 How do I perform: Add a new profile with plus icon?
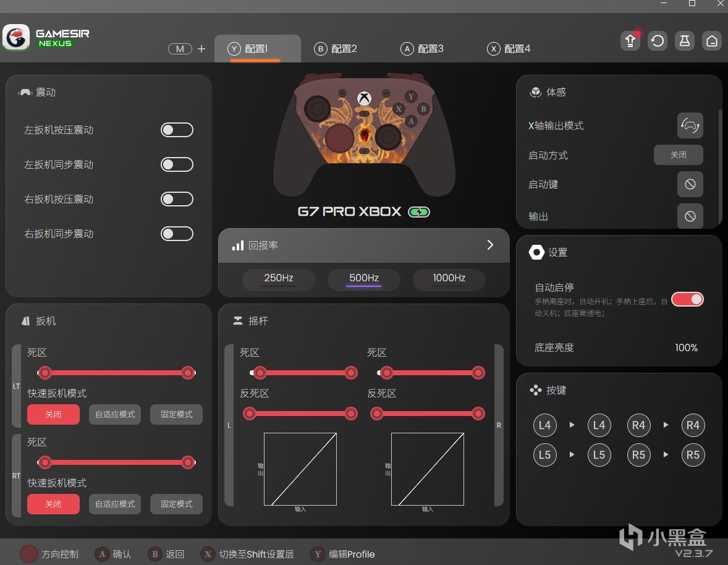[201, 49]
